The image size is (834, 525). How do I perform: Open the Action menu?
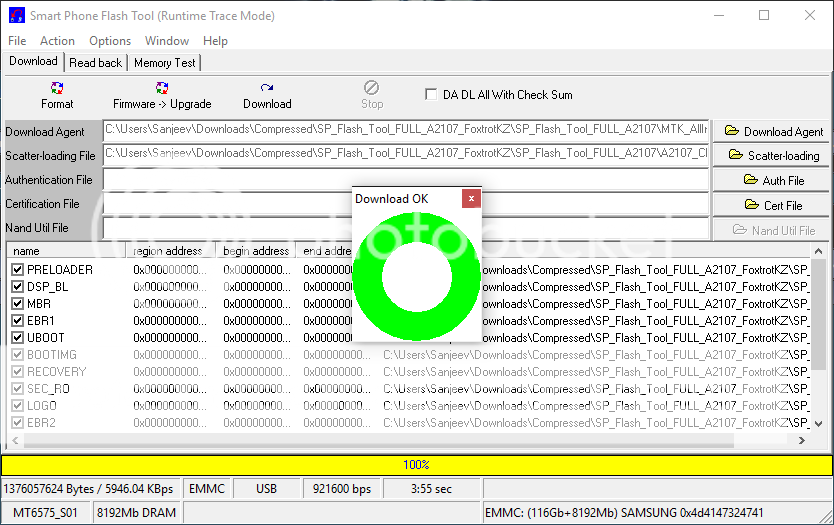tap(57, 41)
